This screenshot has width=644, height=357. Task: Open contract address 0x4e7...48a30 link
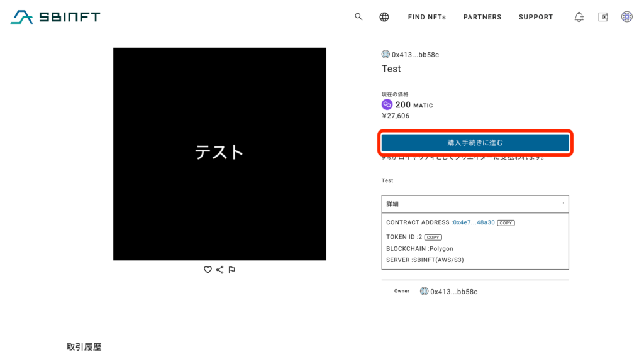tap(474, 222)
